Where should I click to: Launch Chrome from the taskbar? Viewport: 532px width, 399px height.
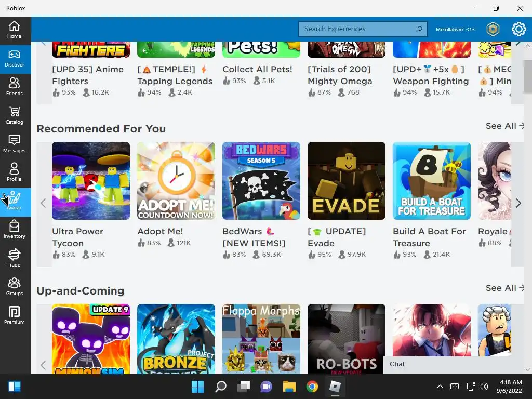point(312,387)
